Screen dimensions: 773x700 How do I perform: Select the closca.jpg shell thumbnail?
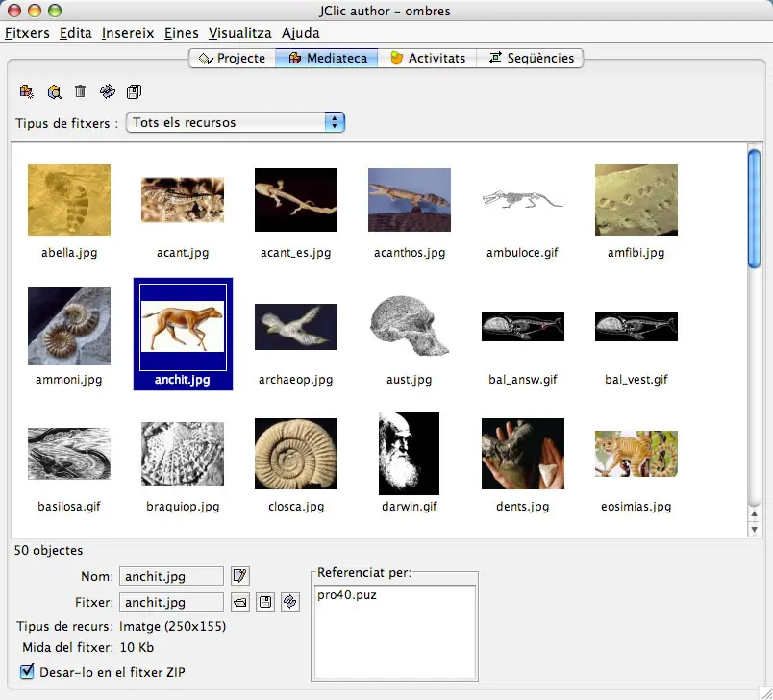tap(296, 454)
